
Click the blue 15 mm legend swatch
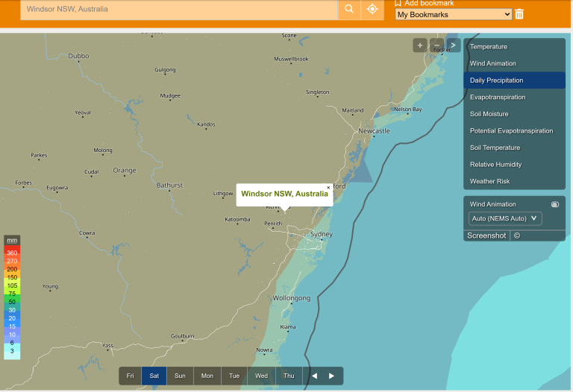pos(12,326)
